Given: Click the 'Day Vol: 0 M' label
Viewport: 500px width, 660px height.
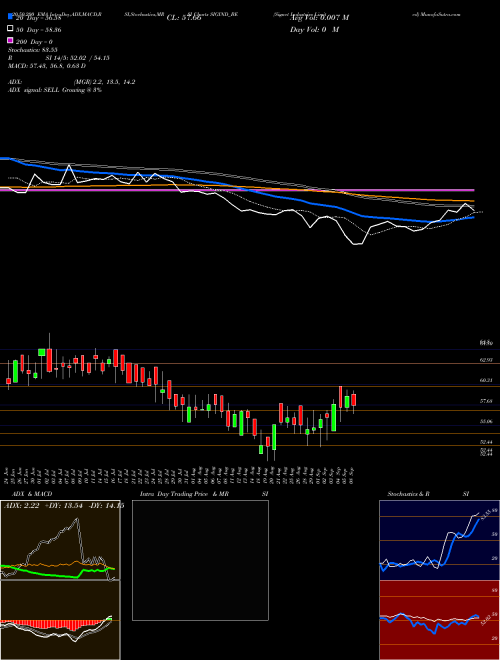Looking at the screenshot, I should point(314,30).
